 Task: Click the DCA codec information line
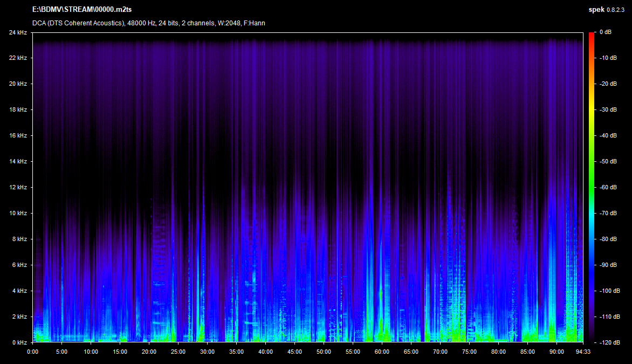click(x=148, y=23)
